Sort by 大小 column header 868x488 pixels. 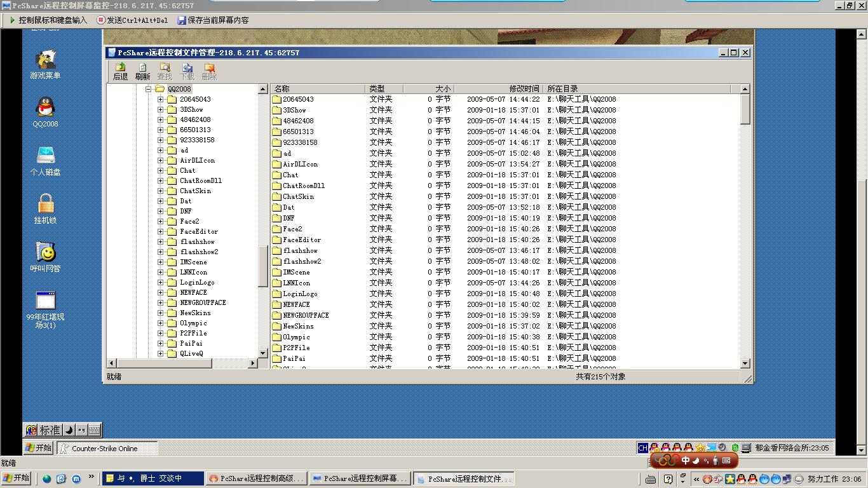tap(428, 89)
